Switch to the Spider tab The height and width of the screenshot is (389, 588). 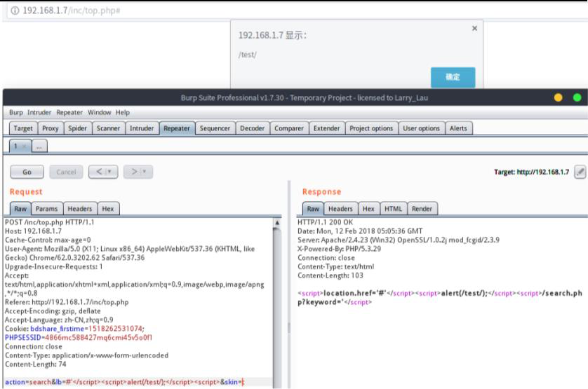[x=77, y=128]
